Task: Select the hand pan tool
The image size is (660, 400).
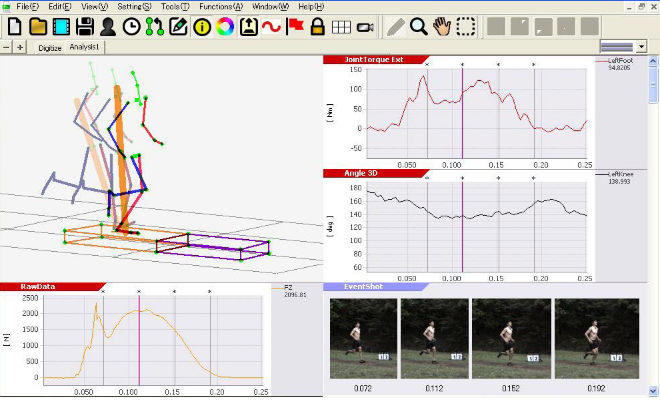Action: tap(443, 27)
